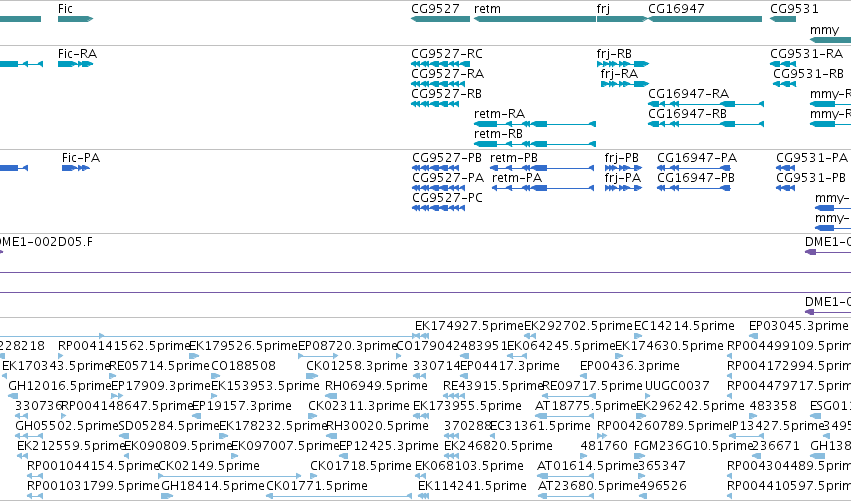
Task: Select the CO188508 EST label
Action: [x=243, y=366]
